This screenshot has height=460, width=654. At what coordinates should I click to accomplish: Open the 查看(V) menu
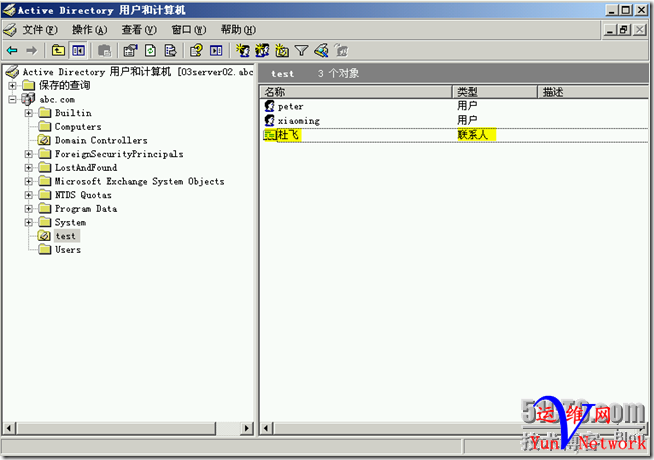tap(139, 30)
